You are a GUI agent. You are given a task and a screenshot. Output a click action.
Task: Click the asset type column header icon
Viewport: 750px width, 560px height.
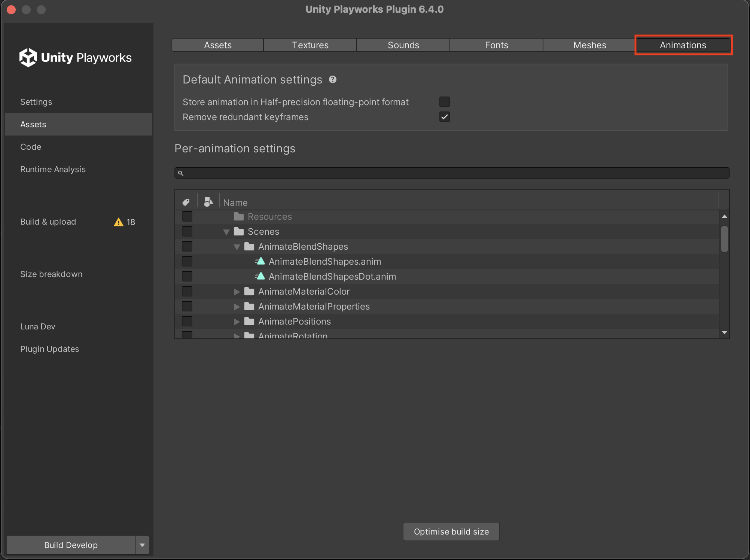tap(208, 202)
